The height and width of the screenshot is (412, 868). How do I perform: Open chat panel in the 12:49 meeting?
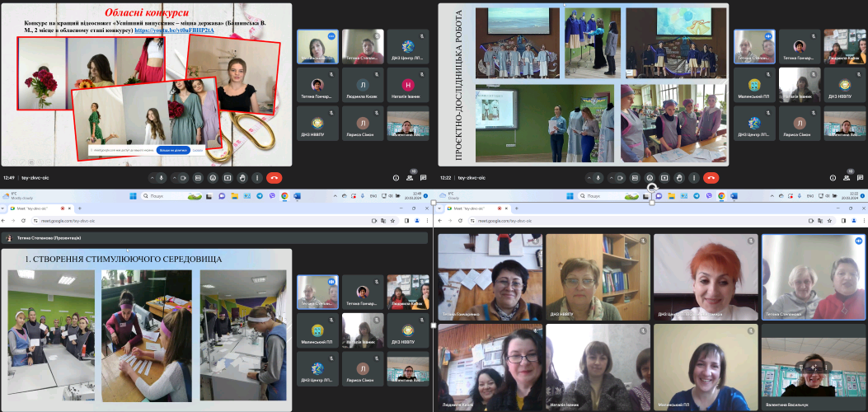(x=425, y=177)
